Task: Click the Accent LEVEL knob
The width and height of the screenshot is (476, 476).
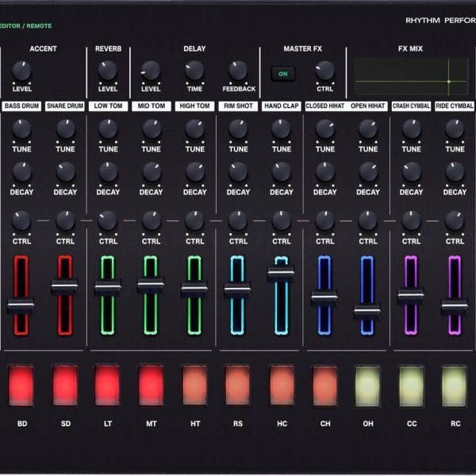Action: click(x=21, y=71)
